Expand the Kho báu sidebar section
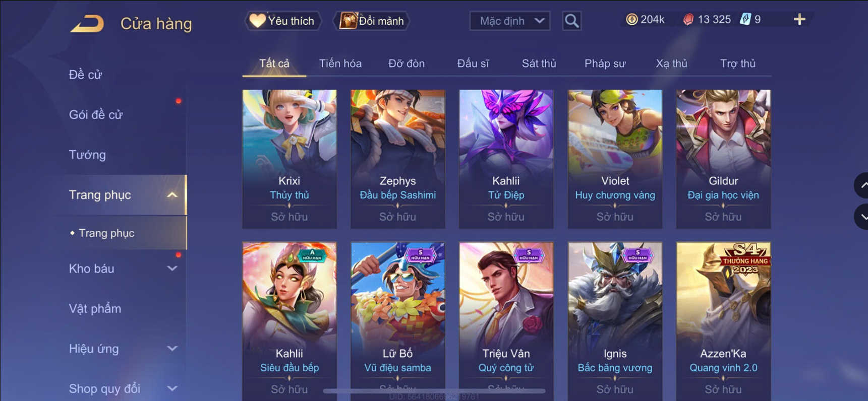This screenshot has width=868, height=401. click(172, 269)
